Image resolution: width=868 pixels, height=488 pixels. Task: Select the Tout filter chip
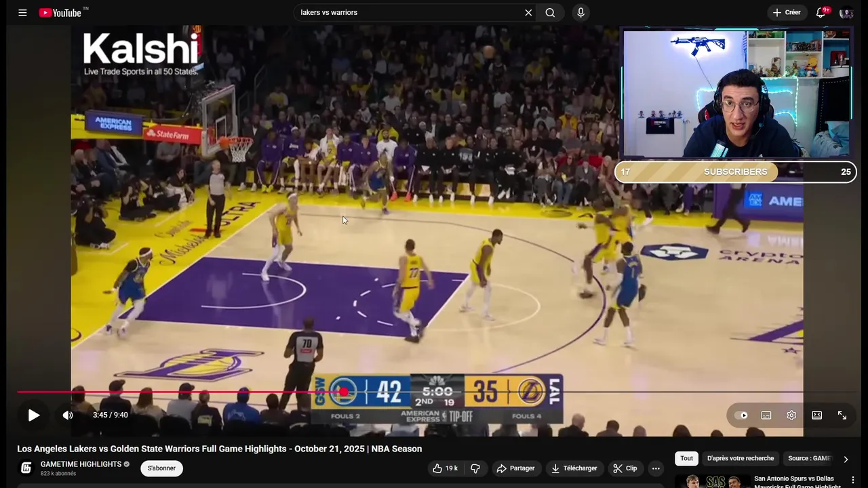[x=686, y=459]
